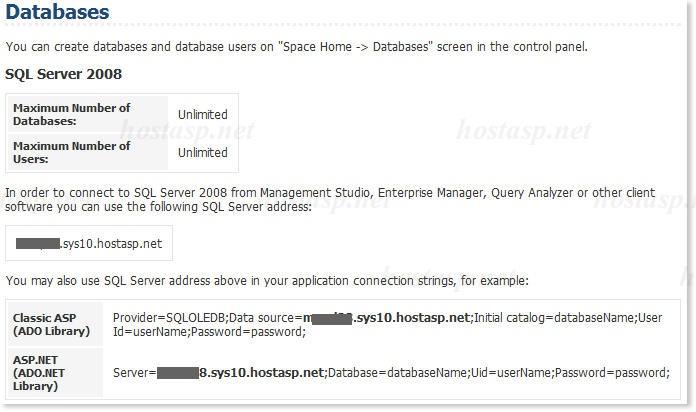Select the Unlimited value for users
This screenshot has width=696, height=412.
coord(202,153)
